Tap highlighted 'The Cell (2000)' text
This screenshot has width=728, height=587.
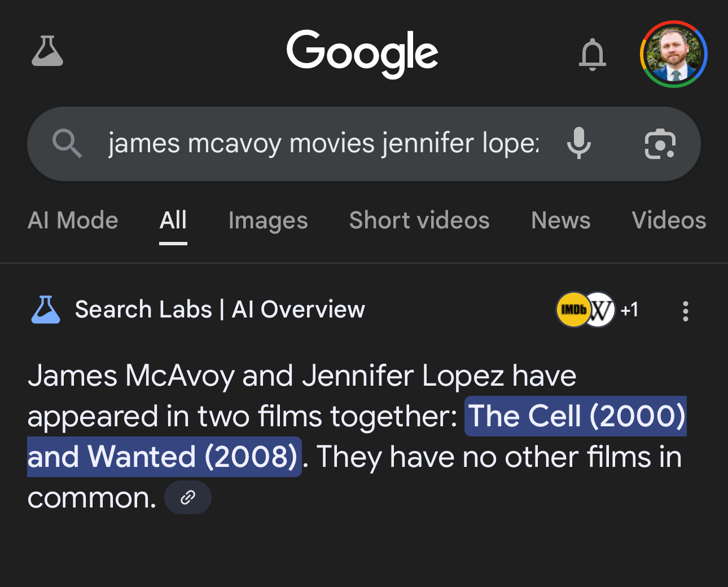coord(576,416)
